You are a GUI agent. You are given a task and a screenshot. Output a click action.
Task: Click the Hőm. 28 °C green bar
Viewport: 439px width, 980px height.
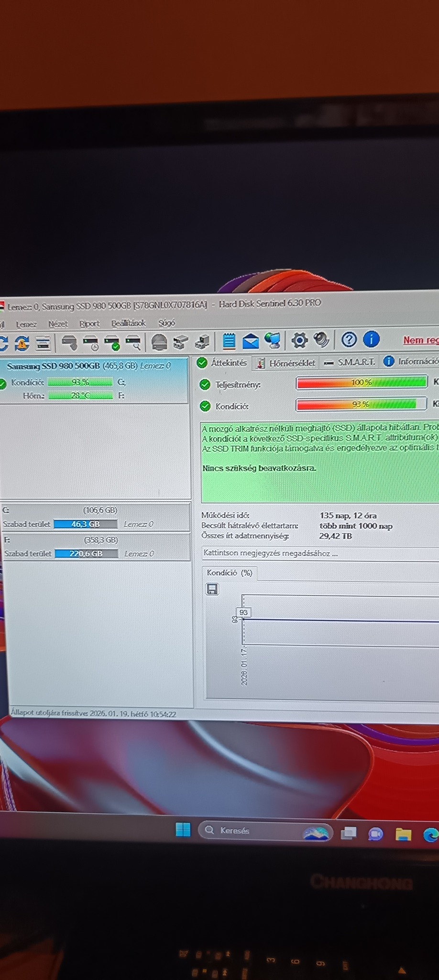(81, 395)
